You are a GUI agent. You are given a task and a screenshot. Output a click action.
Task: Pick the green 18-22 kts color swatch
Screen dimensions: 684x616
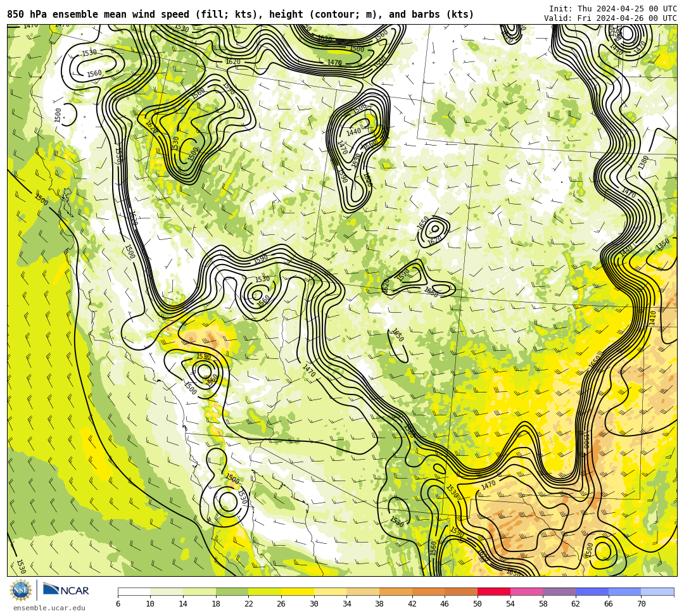pos(232,591)
